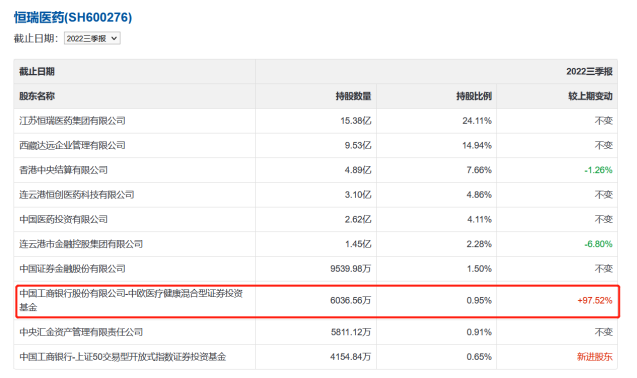Select 中国医药投资有限公司 shareholder
This screenshot has height=378, width=637.
click(x=63, y=219)
